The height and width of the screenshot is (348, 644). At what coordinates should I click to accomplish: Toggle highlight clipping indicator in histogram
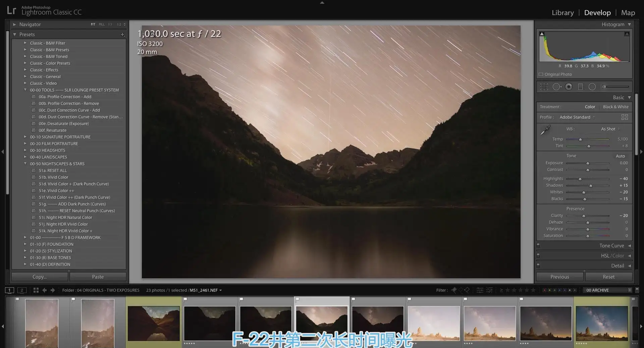[x=627, y=34]
